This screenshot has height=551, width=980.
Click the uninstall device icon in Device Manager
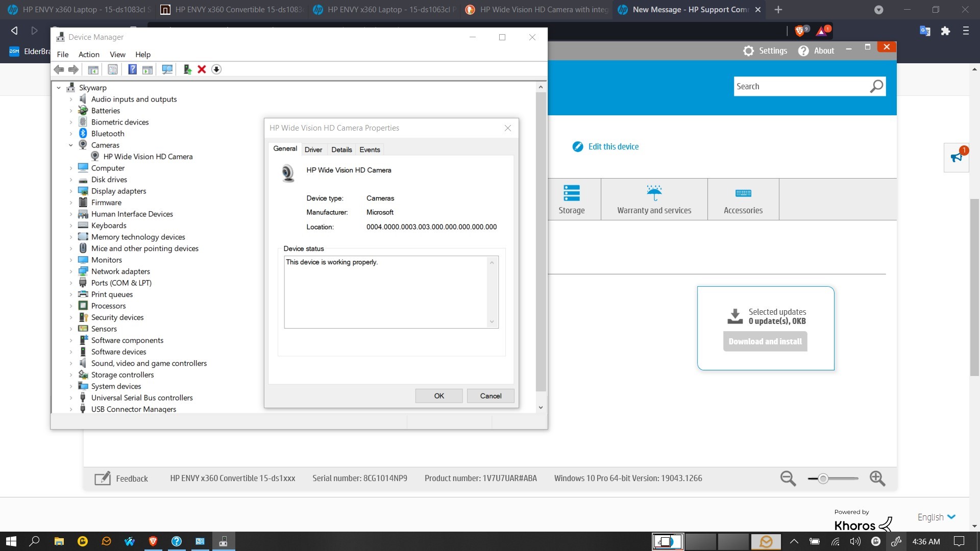(202, 69)
